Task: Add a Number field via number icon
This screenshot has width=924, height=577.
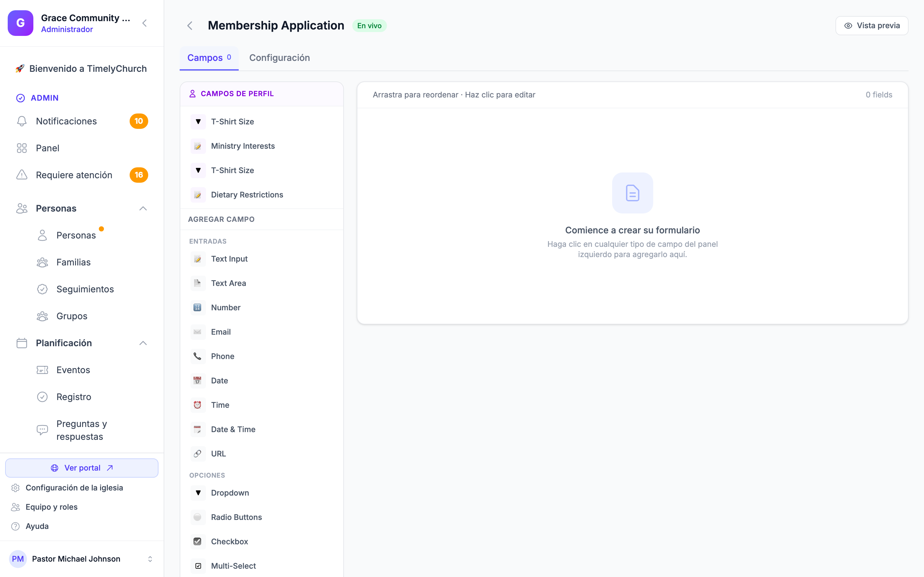Action: [x=197, y=308]
